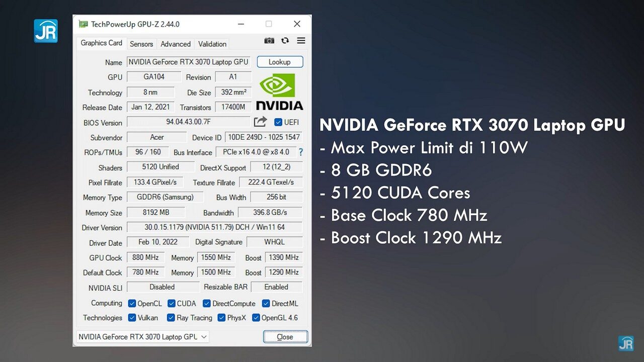
Task: Click the Resizable BAR field Enabled
Action: coord(277,287)
